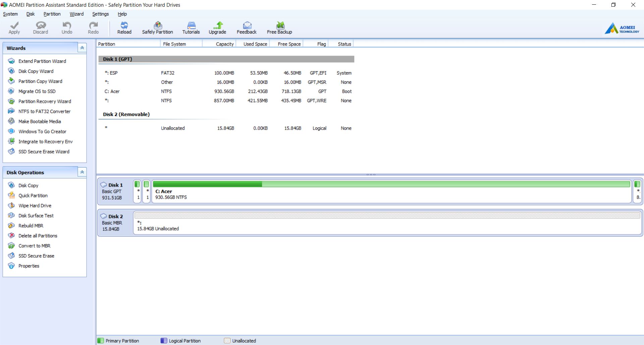The height and width of the screenshot is (345, 644).
Task: Select Wipe Hard Drive operation
Action: coord(35,206)
